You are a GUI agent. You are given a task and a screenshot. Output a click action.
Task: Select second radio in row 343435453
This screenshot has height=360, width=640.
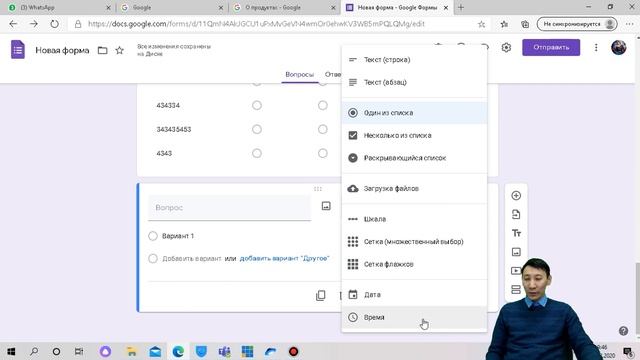click(x=322, y=129)
